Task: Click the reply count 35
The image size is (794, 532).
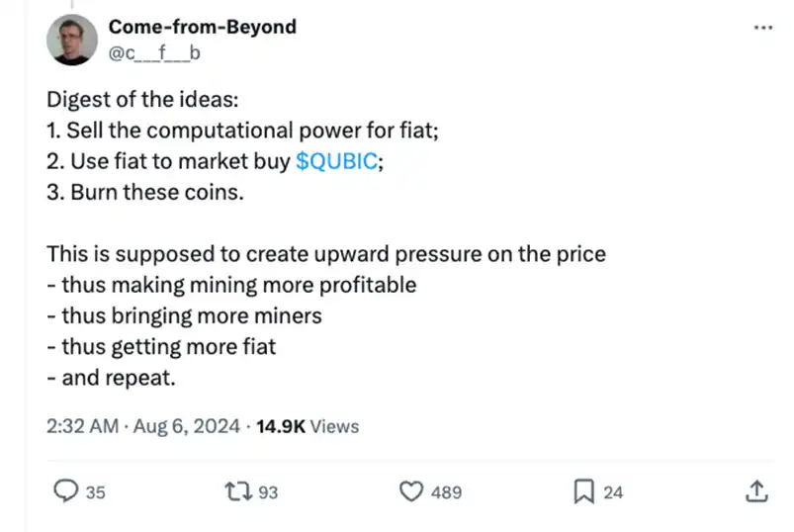Action: click(x=95, y=491)
